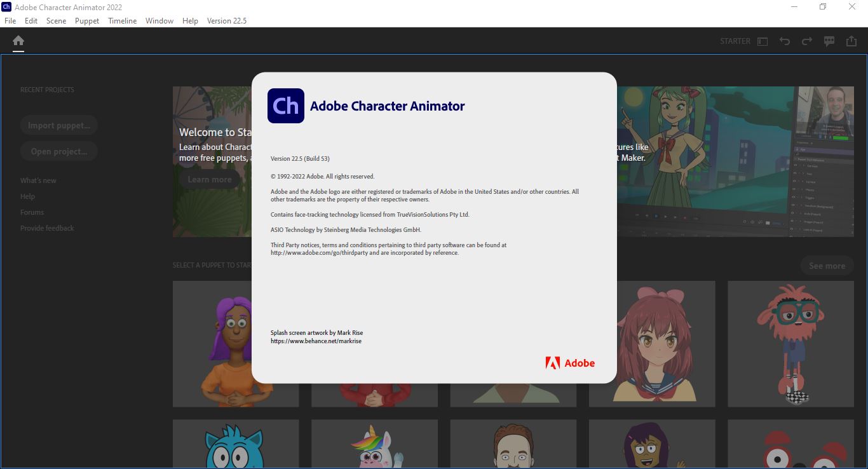Select the purple-haired woman puppet
Screen dimensions: 868x469
click(236, 344)
